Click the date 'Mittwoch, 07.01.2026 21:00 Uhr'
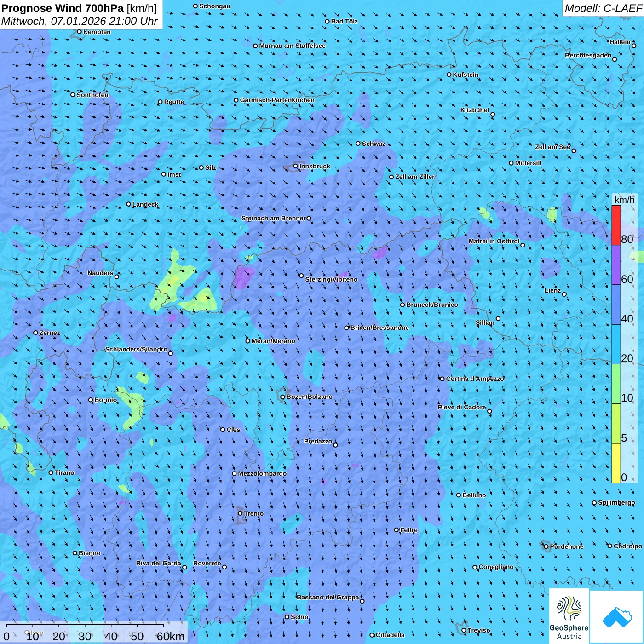 click(x=80, y=21)
